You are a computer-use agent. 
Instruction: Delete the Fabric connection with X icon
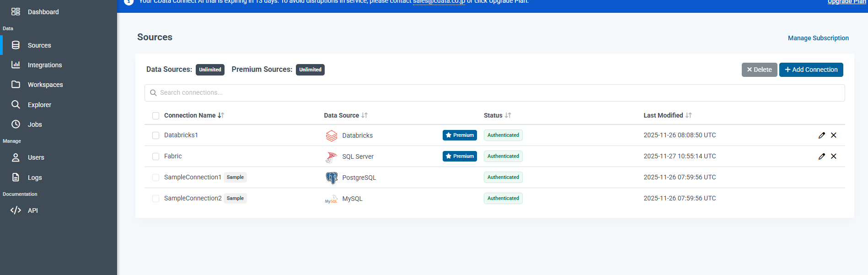(833, 156)
